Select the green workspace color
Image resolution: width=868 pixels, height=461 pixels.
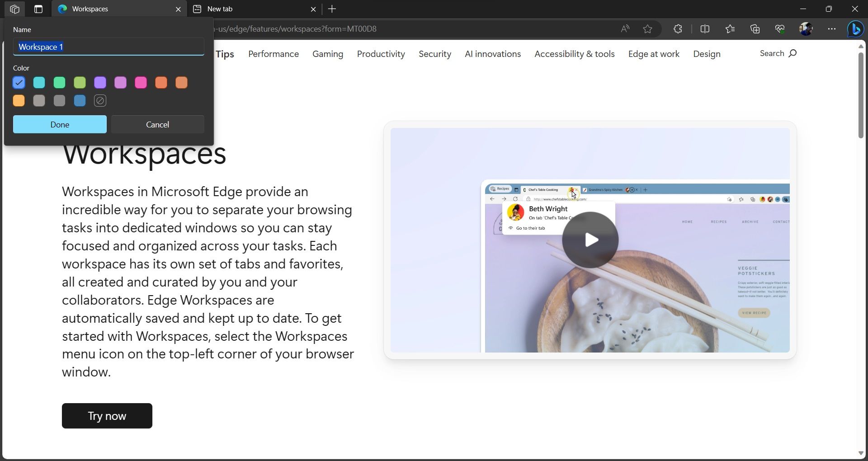click(59, 83)
